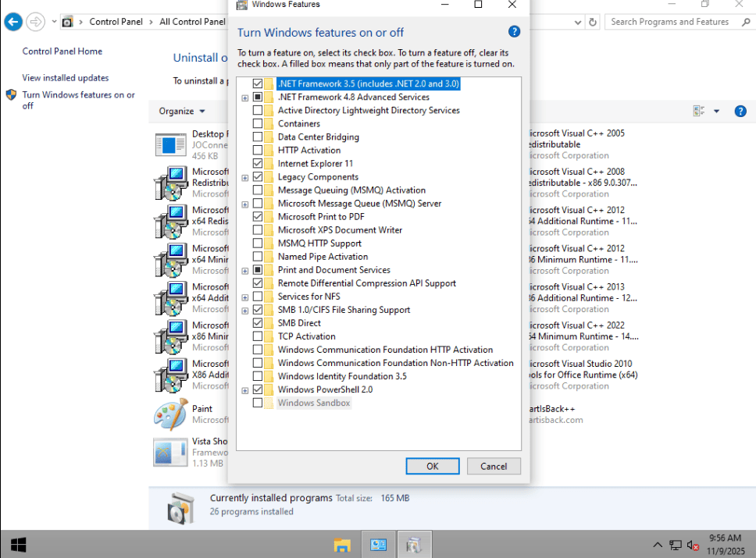Click the Control Panel address bar icon
Viewport: 756px width, 558px height.
tap(68, 22)
